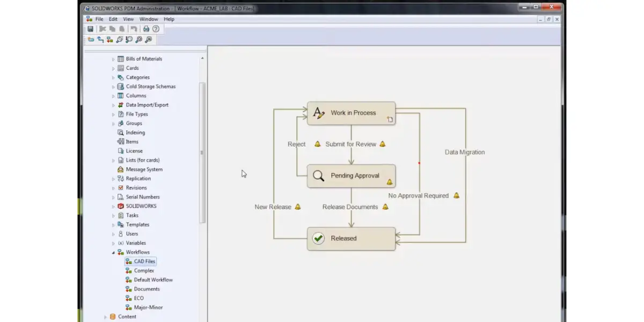This screenshot has height=322, width=644.
Task: Click the Cut scissors toolbar icon
Action: click(103, 29)
